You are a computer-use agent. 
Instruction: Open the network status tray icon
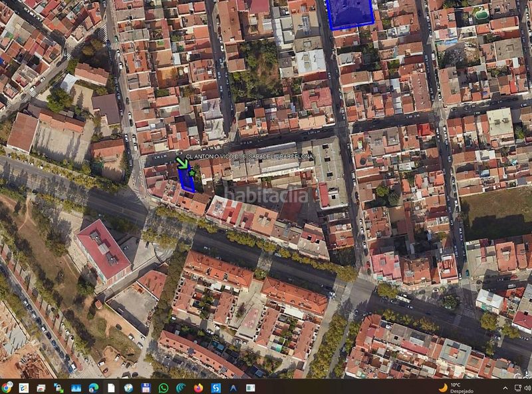coord(518,388)
